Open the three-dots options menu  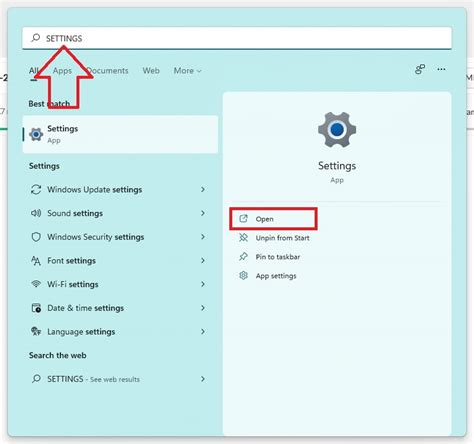(x=441, y=69)
